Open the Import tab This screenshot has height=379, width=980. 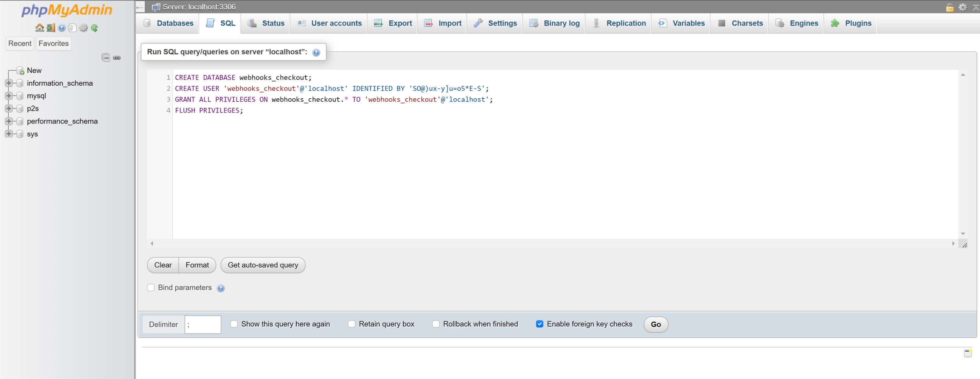pos(442,23)
